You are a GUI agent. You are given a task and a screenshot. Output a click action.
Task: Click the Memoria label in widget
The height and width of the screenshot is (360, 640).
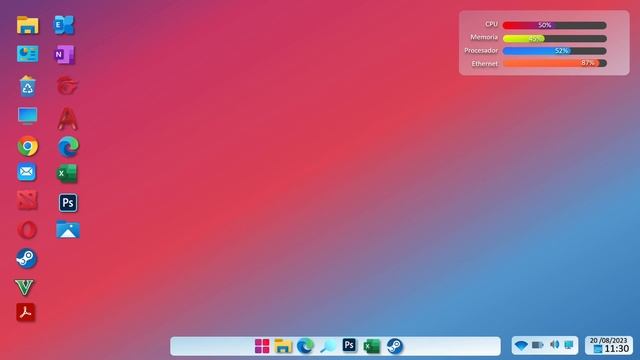coord(484,37)
